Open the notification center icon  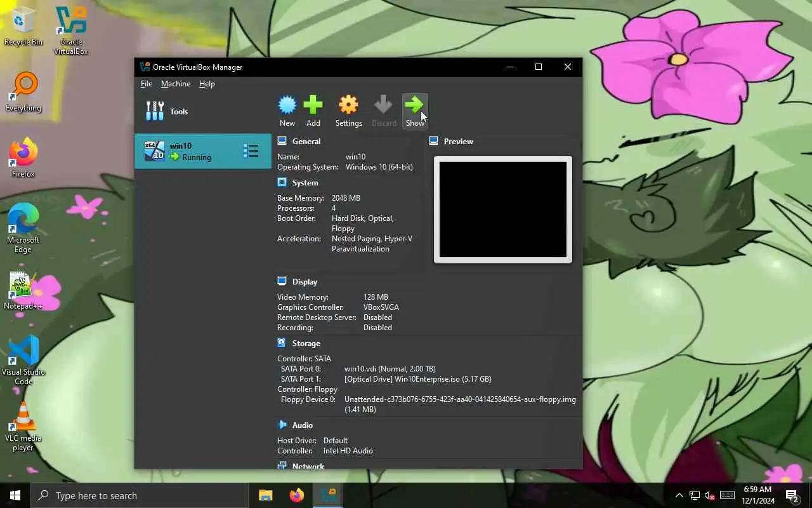pos(792,495)
